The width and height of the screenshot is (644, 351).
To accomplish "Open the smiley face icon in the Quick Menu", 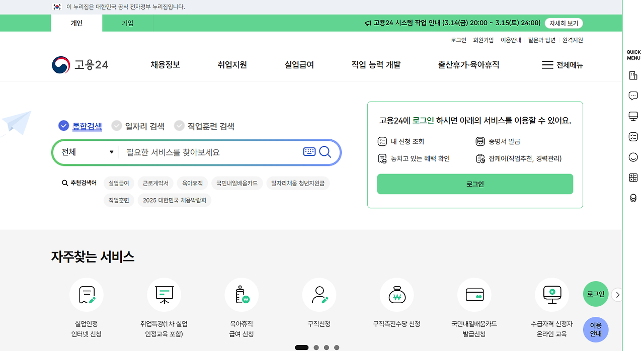I will (633, 157).
